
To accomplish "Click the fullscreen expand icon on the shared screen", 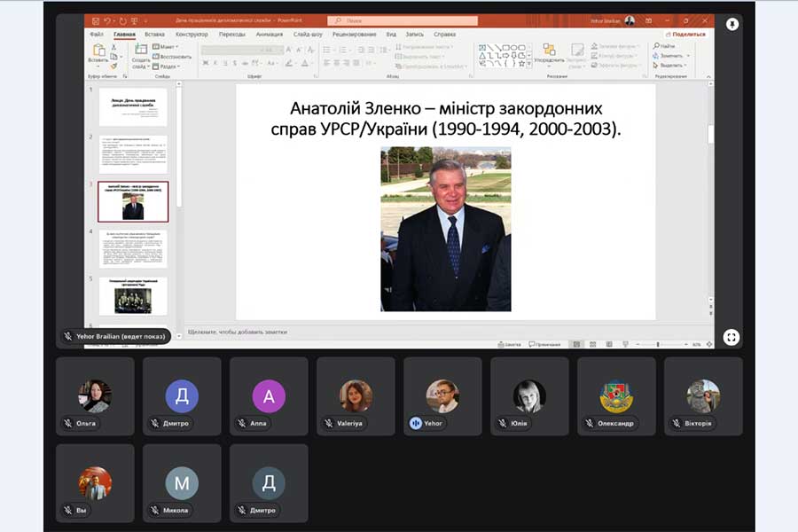I will pos(731,337).
